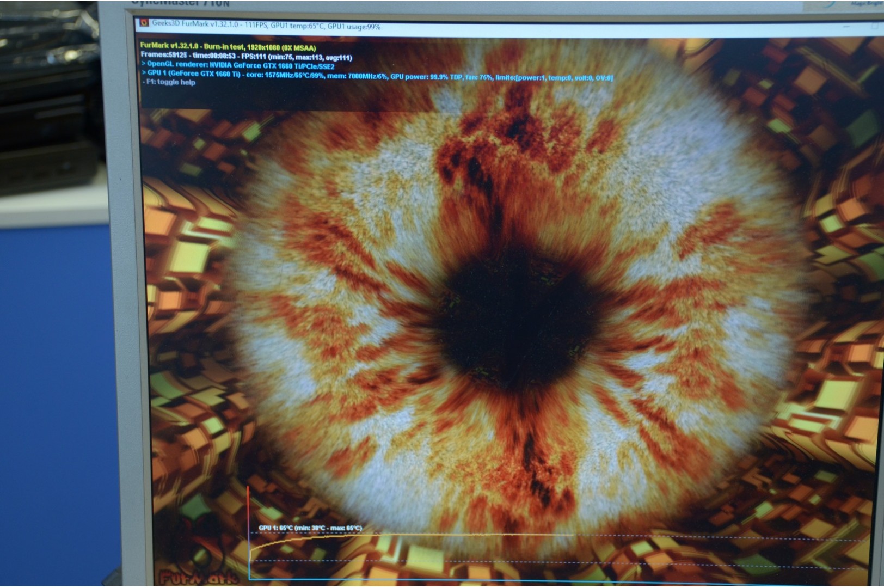
Task: Click the 'OpenGL renderer: NVIDIA GeForce GTX 1660 Ti' line
Action: click(238, 65)
